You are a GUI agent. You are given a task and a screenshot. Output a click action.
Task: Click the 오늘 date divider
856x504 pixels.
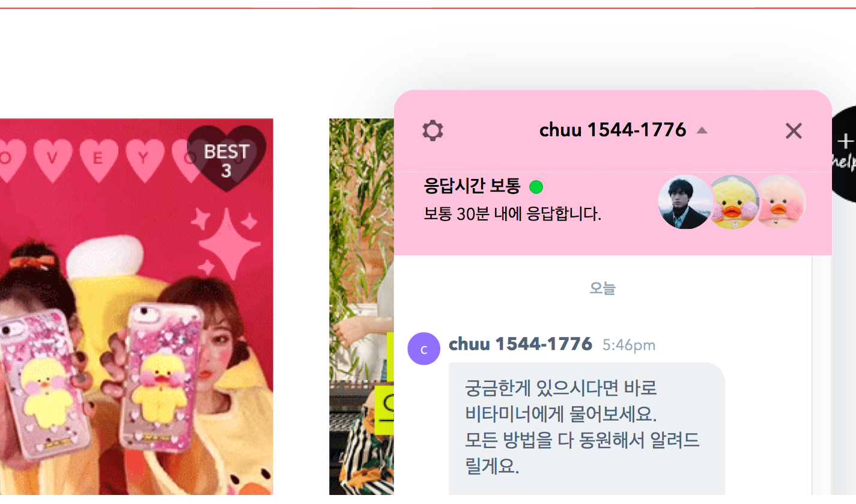tap(603, 288)
